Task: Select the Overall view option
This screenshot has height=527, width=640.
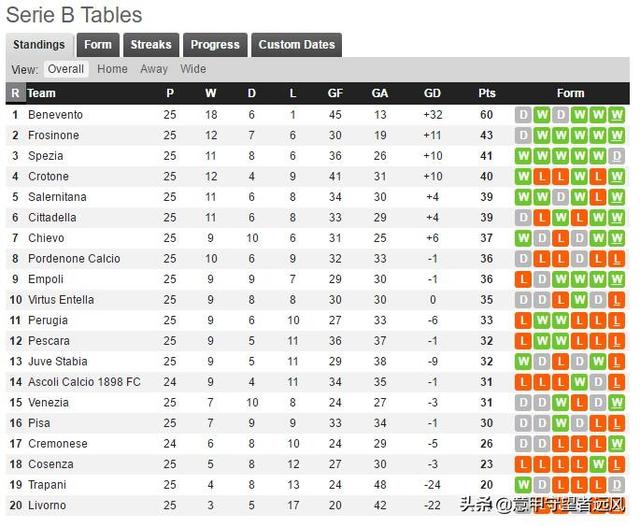Action: click(x=66, y=69)
